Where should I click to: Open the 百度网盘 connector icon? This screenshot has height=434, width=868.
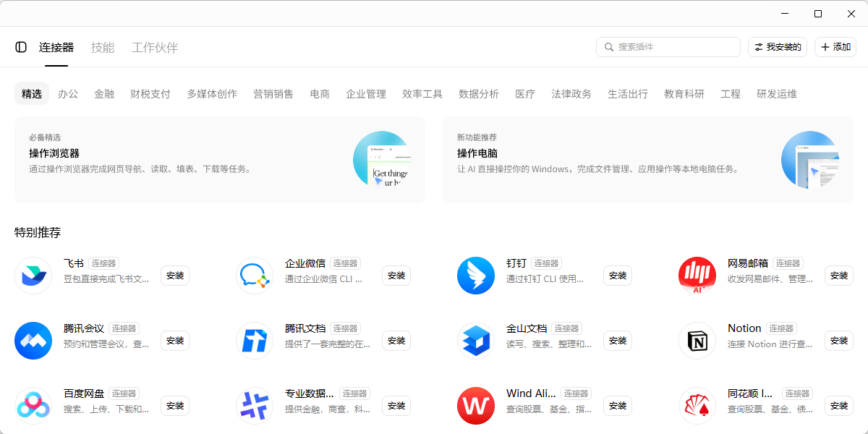point(33,406)
